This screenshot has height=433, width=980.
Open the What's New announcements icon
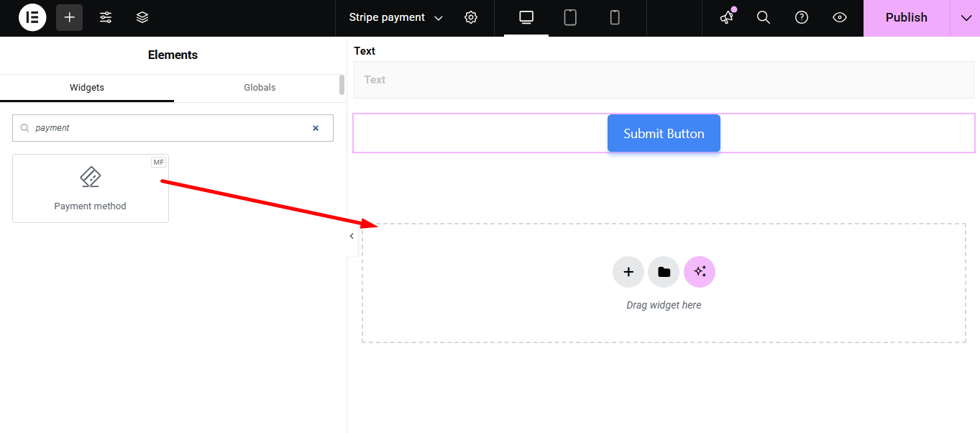pyautogui.click(x=725, y=17)
